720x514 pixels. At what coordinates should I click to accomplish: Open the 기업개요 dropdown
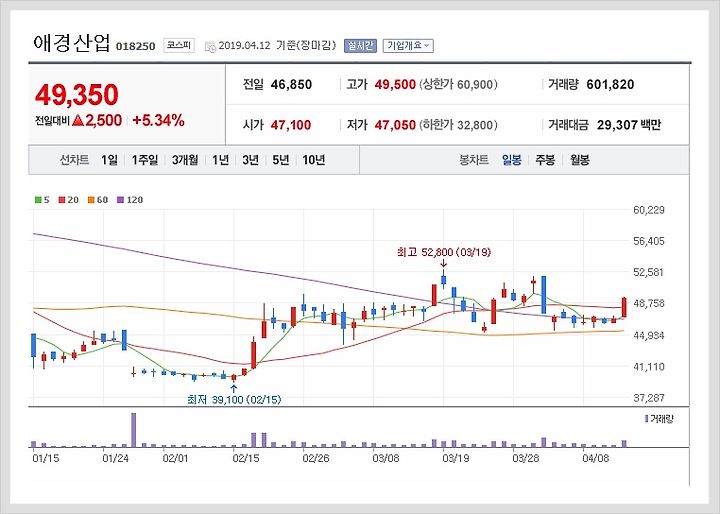408,45
